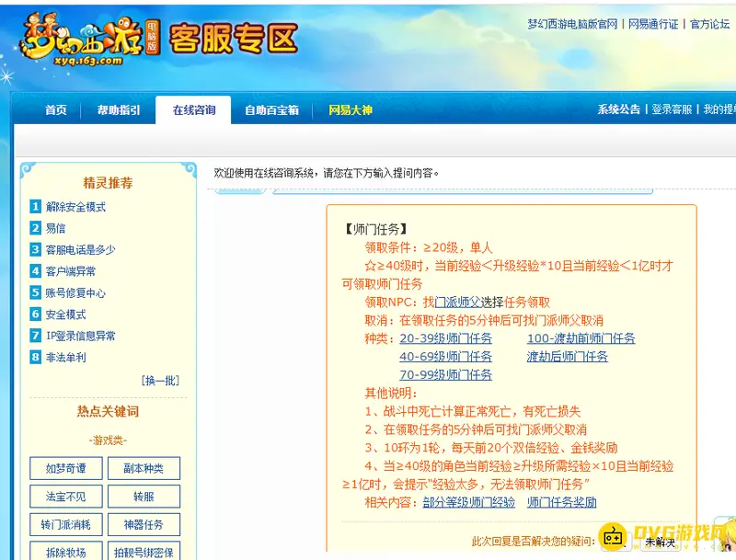Open the 20-39级师门任务 link
The height and width of the screenshot is (560, 736).
[445, 338]
